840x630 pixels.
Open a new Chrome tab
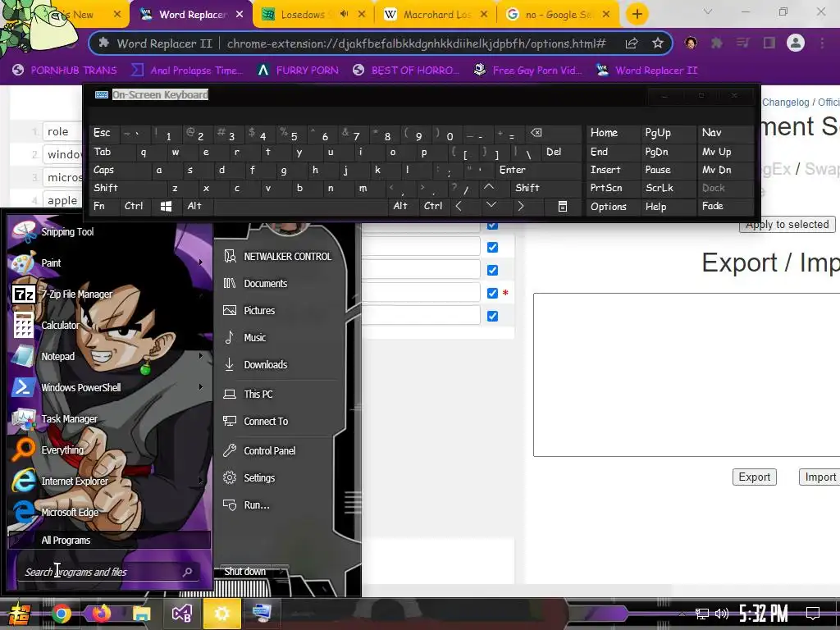point(637,15)
